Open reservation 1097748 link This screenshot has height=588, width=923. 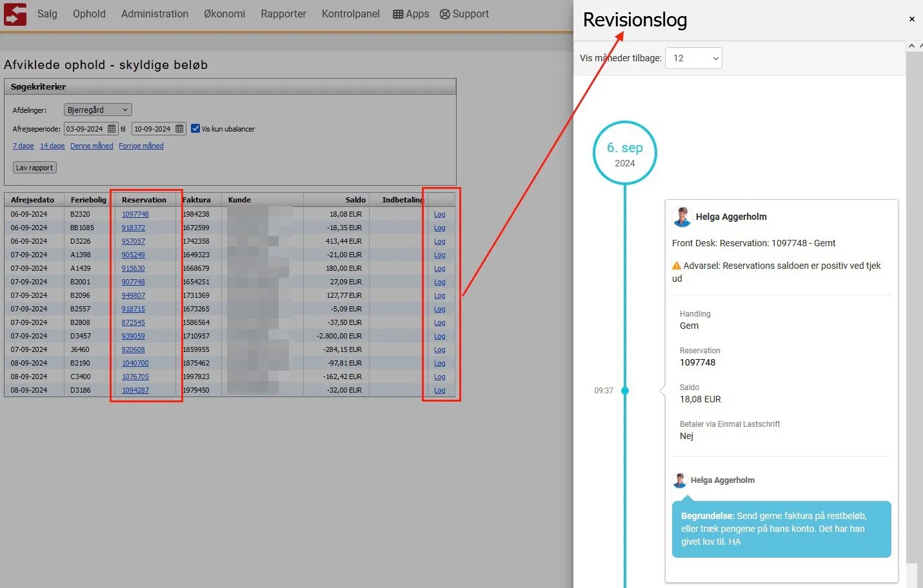pyautogui.click(x=135, y=215)
